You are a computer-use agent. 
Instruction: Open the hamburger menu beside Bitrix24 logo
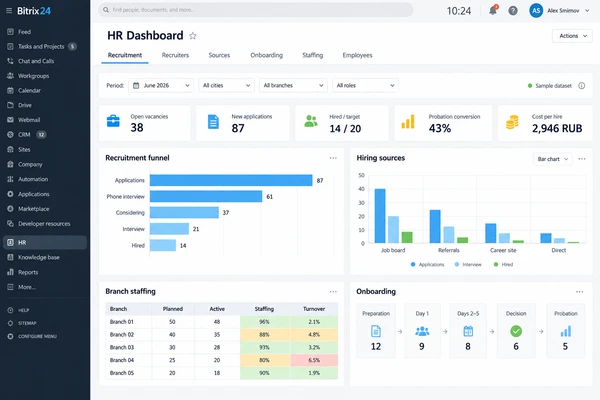9,11
